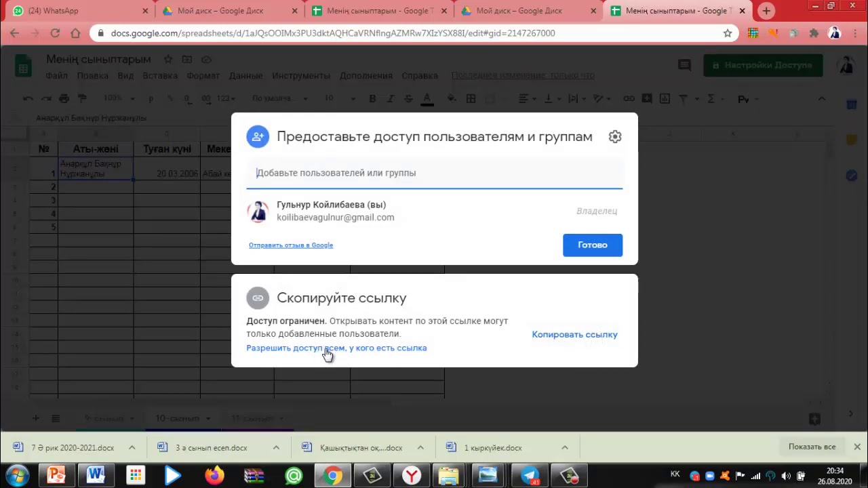Open the browser home page
This screenshot has height=488, width=868.
click(x=75, y=33)
